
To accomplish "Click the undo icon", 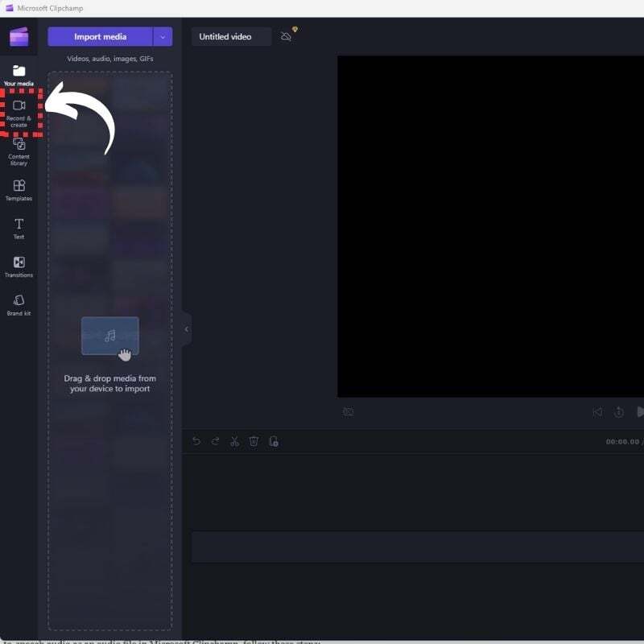I will click(x=196, y=441).
